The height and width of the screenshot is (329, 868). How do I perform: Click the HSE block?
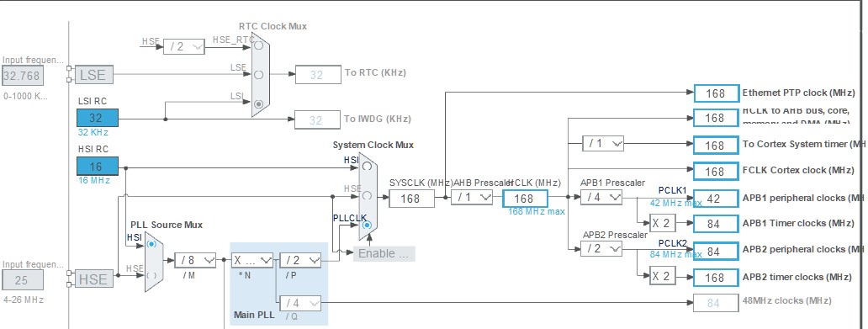point(94,279)
